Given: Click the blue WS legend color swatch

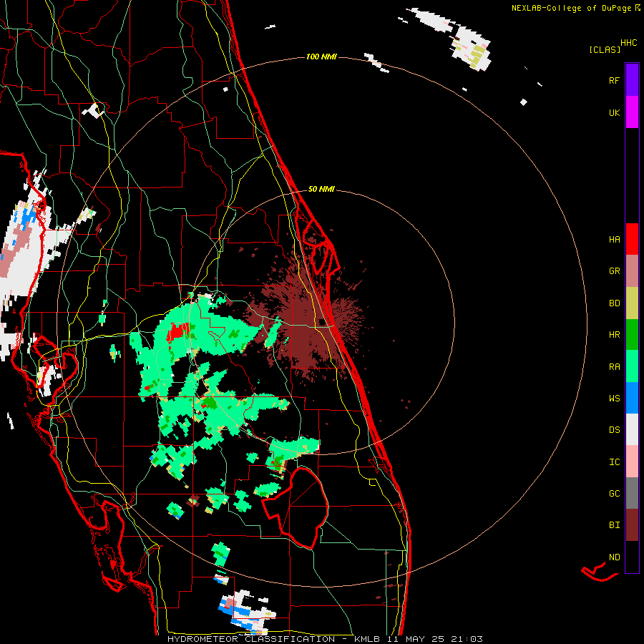Looking at the screenshot, I should tap(632, 398).
